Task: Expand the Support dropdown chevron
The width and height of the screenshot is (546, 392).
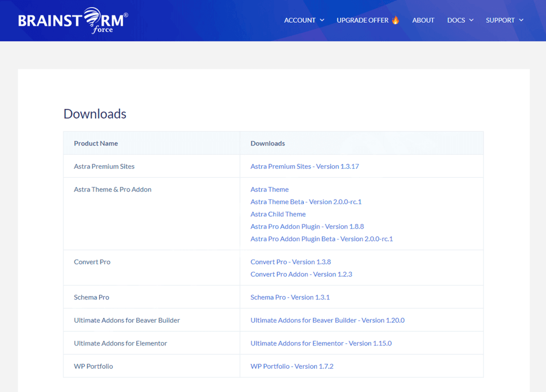Action: click(x=521, y=20)
